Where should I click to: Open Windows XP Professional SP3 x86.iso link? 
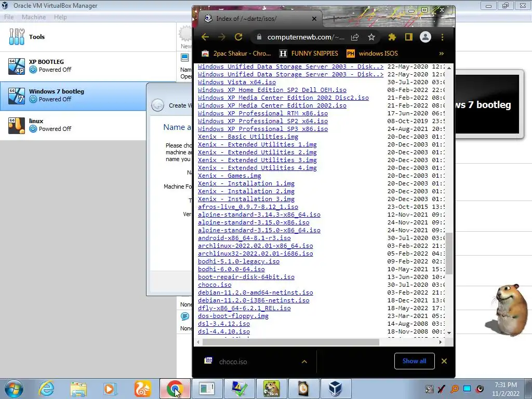pyautogui.click(x=263, y=129)
